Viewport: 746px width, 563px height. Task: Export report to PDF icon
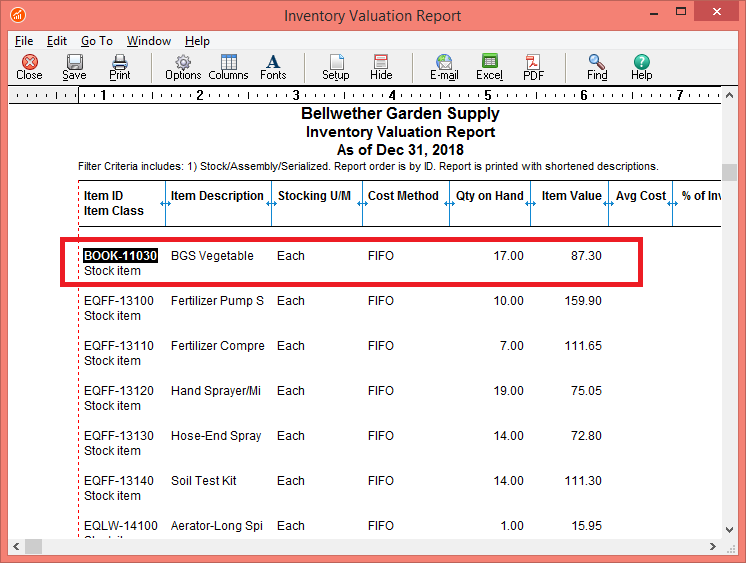tap(533, 67)
